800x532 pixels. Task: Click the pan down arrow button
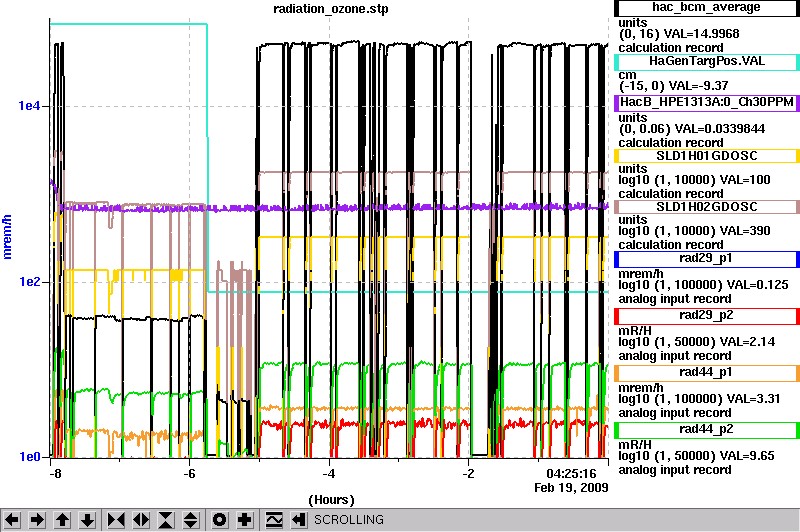pos(87,520)
